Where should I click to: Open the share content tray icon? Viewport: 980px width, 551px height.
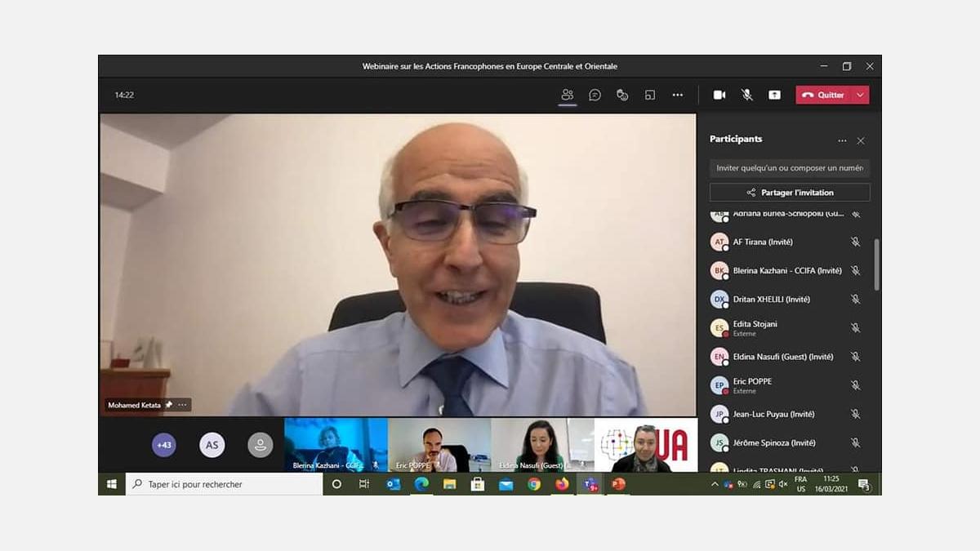coord(774,95)
